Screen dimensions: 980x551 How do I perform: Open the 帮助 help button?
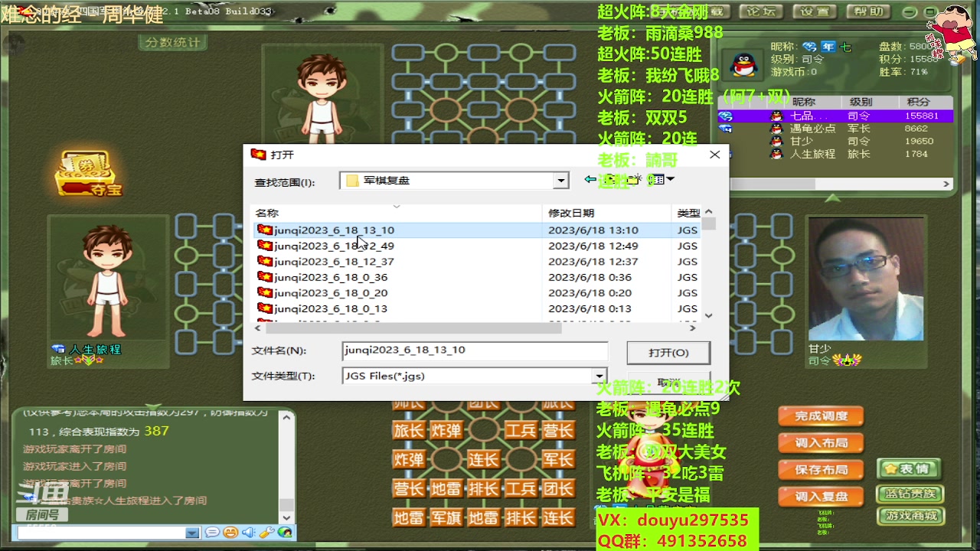(x=869, y=11)
